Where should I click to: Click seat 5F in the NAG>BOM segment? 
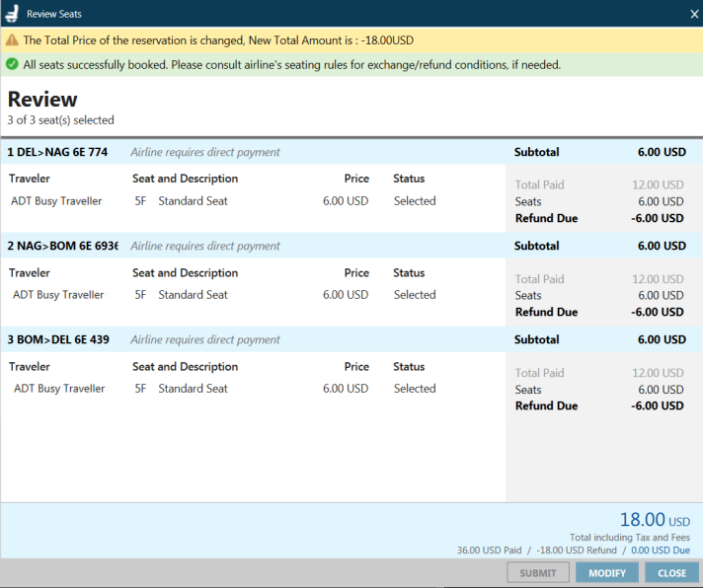coord(140,295)
